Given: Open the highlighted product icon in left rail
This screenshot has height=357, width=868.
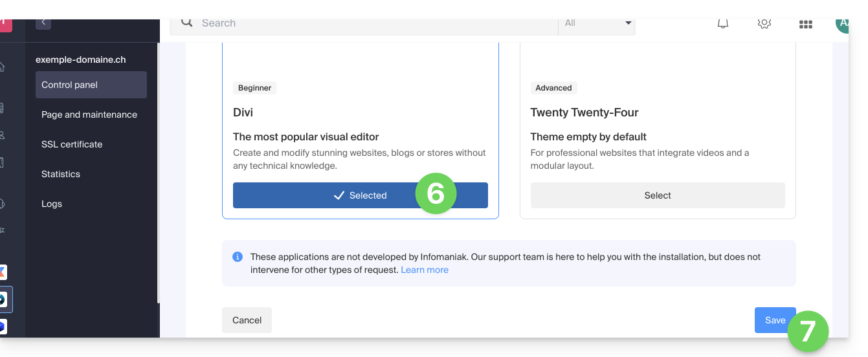Looking at the screenshot, I should point(3,299).
